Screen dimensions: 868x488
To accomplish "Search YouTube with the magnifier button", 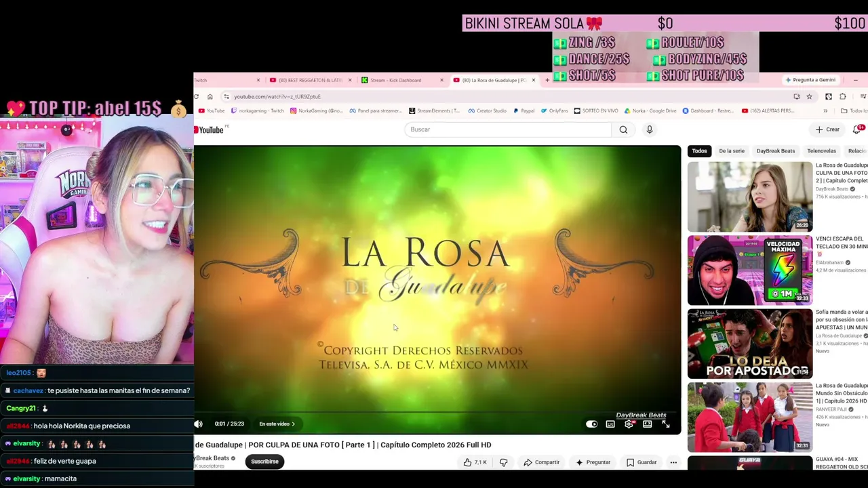I will 623,129.
